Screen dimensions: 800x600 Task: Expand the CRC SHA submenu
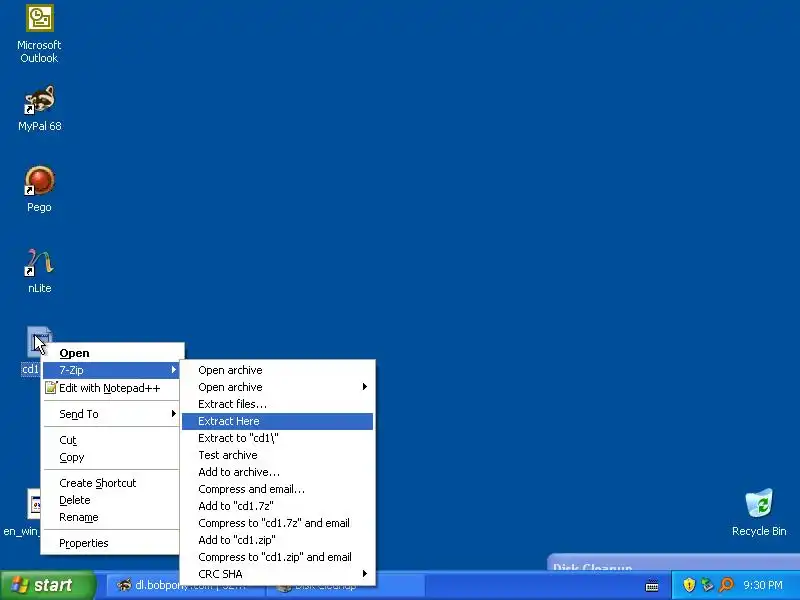point(278,574)
